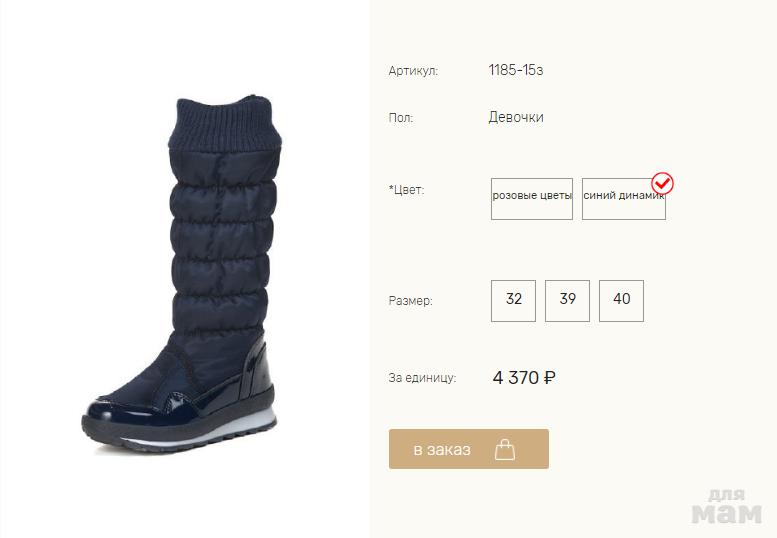
Task: Click the *Цвет required field label
Action: [407, 190]
